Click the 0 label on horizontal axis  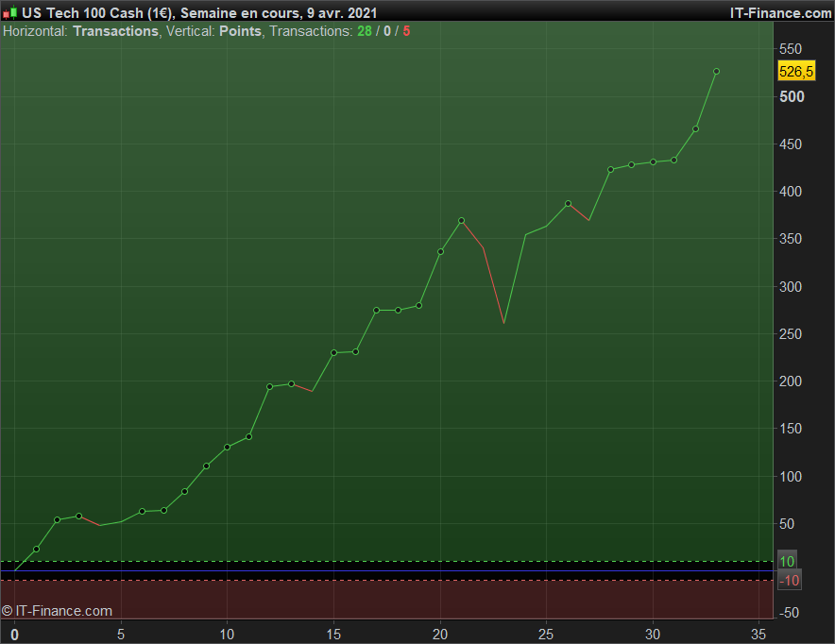click(14, 635)
